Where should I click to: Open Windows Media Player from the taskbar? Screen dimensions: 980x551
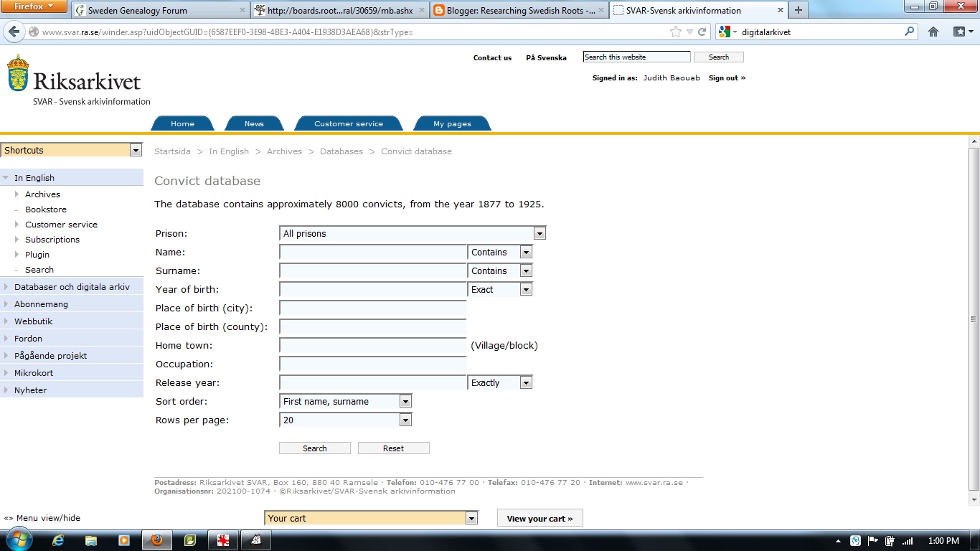123,540
